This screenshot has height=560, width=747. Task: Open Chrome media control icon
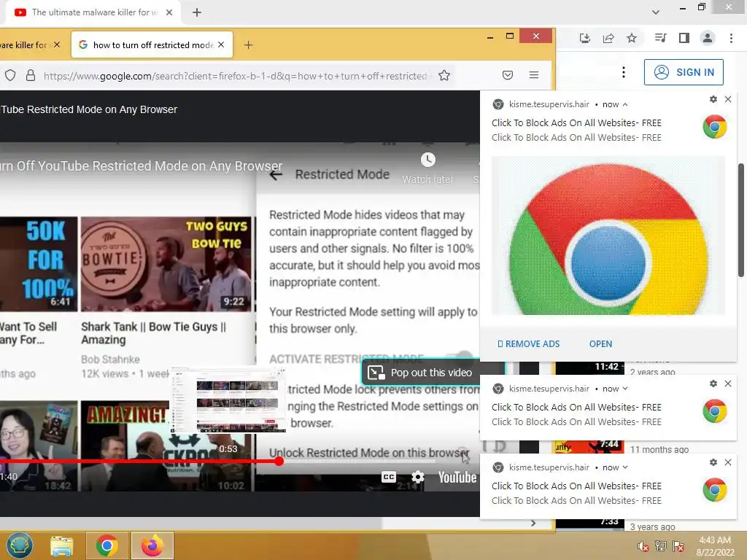[660, 38]
